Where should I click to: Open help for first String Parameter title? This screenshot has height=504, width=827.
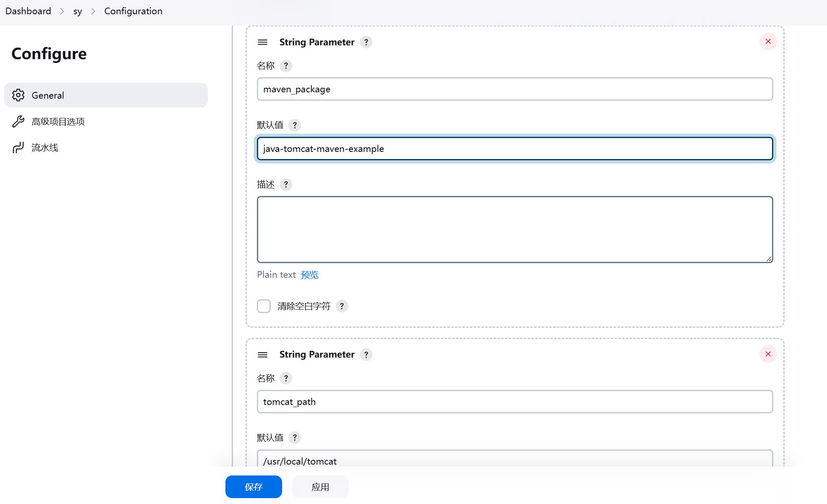tap(366, 42)
